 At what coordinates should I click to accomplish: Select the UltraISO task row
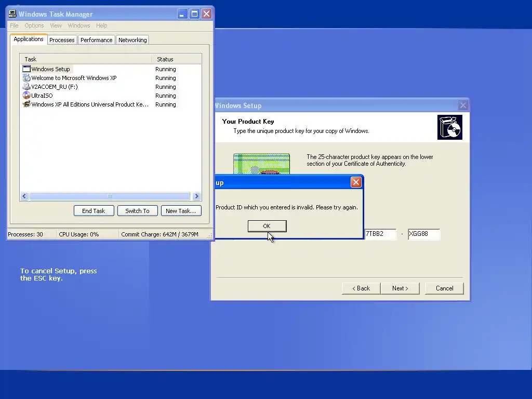tap(111, 96)
